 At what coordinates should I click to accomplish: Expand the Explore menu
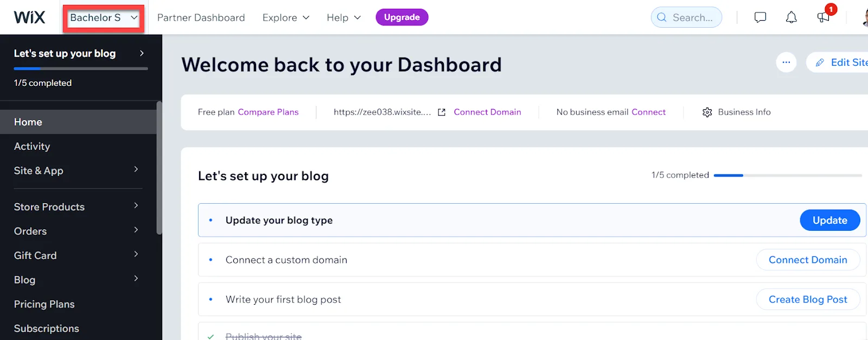[x=286, y=17]
